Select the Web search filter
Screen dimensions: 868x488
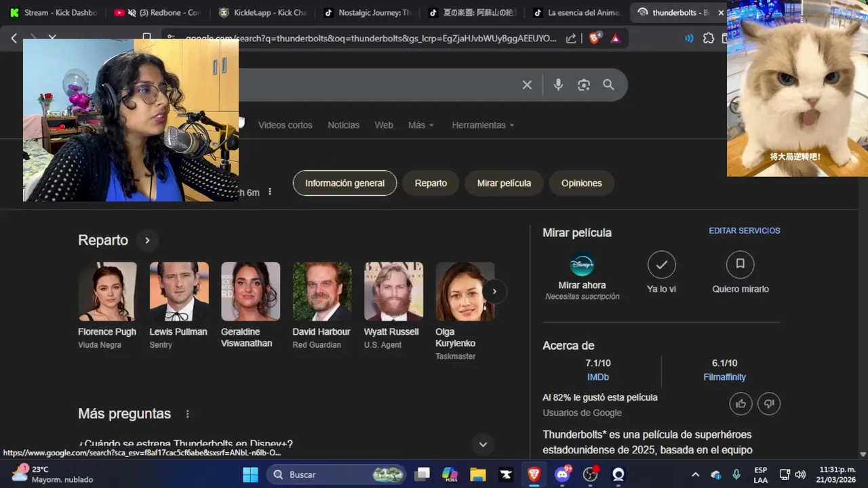[x=384, y=125]
